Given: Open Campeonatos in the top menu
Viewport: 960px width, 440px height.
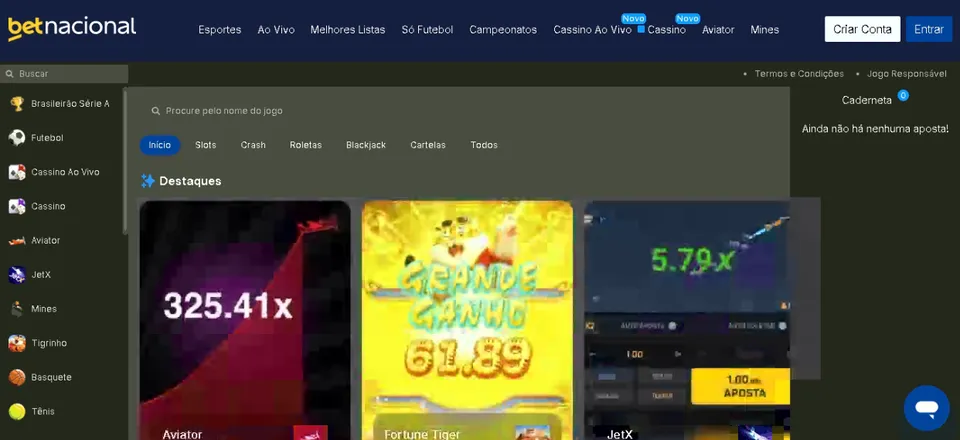Looking at the screenshot, I should 503,29.
